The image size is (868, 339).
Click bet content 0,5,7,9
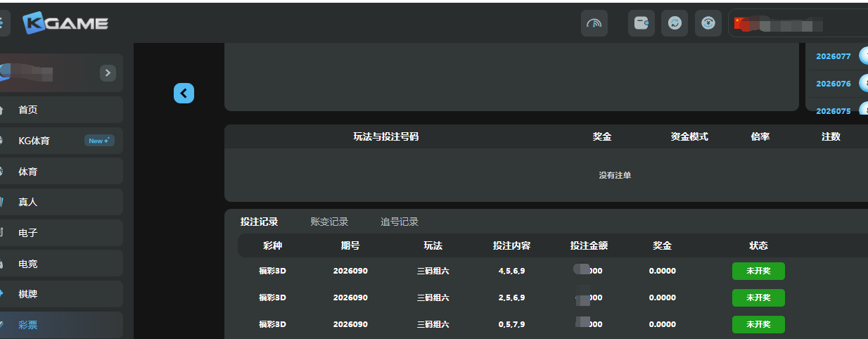tap(511, 324)
